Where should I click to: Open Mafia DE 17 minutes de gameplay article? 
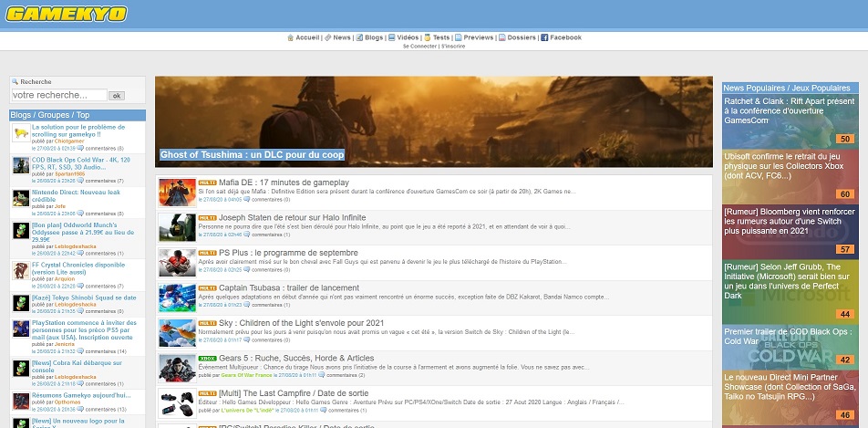[284, 183]
